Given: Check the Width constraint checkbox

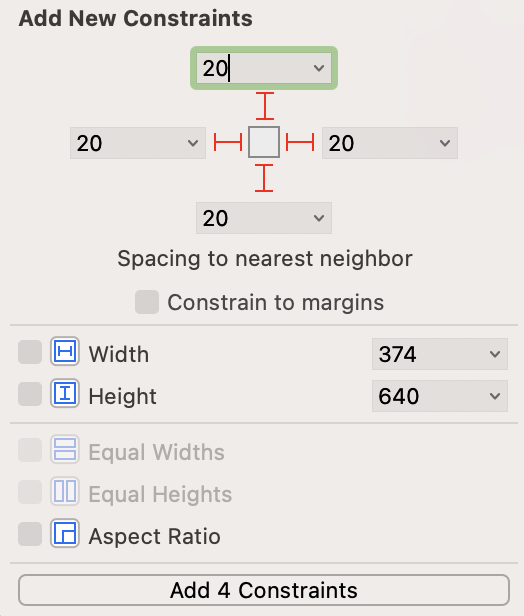Looking at the screenshot, I should click(x=30, y=352).
